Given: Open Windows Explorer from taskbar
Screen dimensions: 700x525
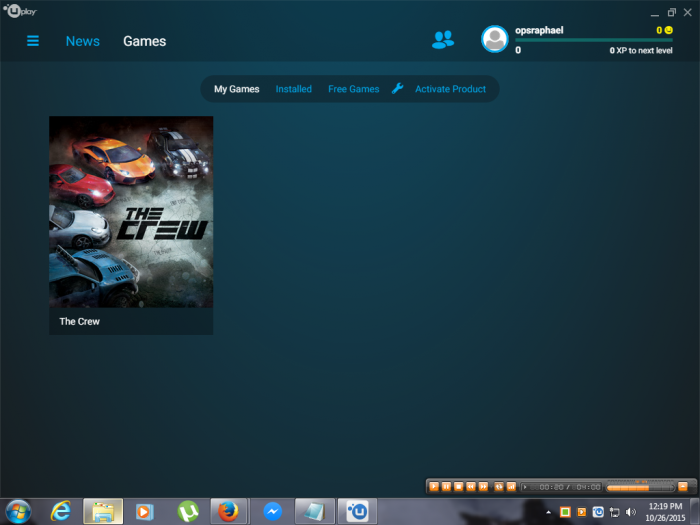Looking at the screenshot, I should click(103, 512).
